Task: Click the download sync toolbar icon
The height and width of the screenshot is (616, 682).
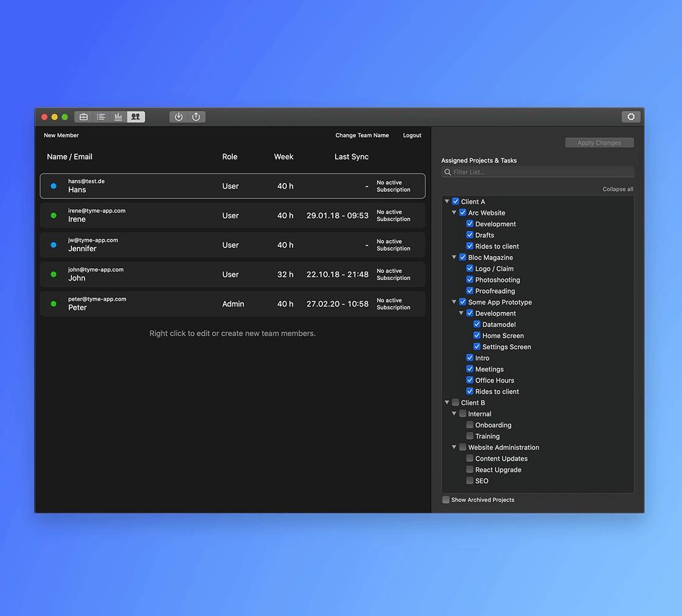Action: point(179,117)
